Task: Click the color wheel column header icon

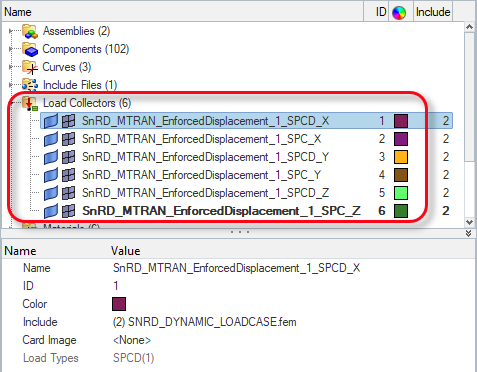Action: (x=399, y=13)
